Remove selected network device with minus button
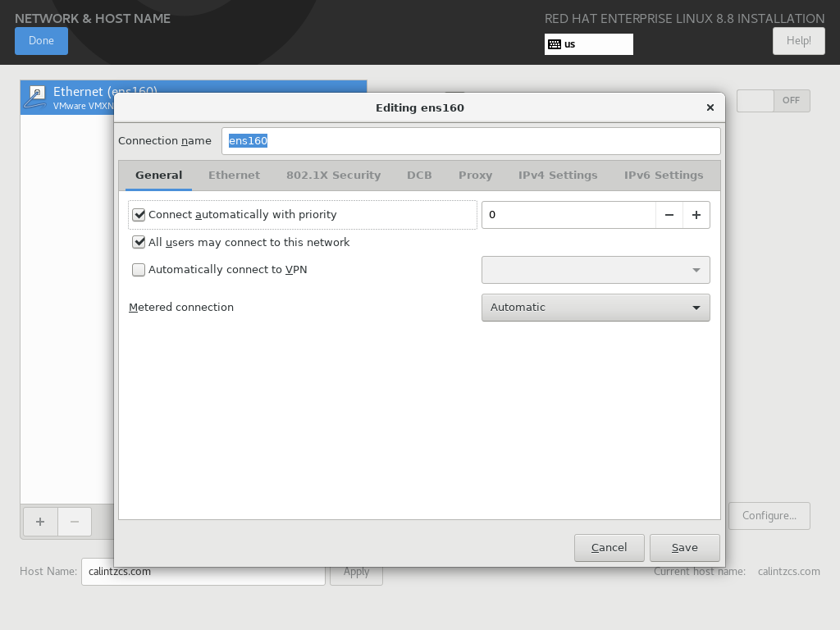This screenshot has width=840, height=630. pyautogui.click(x=75, y=521)
